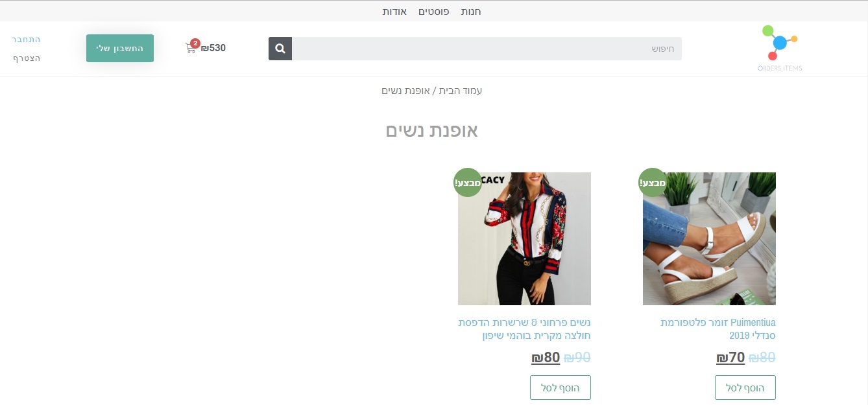Open the פוסטים menu item

(x=433, y=12)
